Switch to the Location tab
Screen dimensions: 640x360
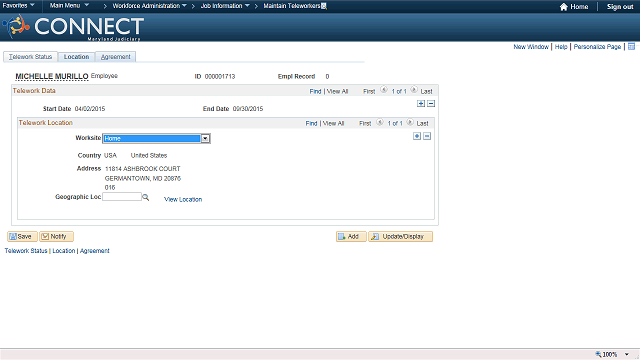pos(76,57)
